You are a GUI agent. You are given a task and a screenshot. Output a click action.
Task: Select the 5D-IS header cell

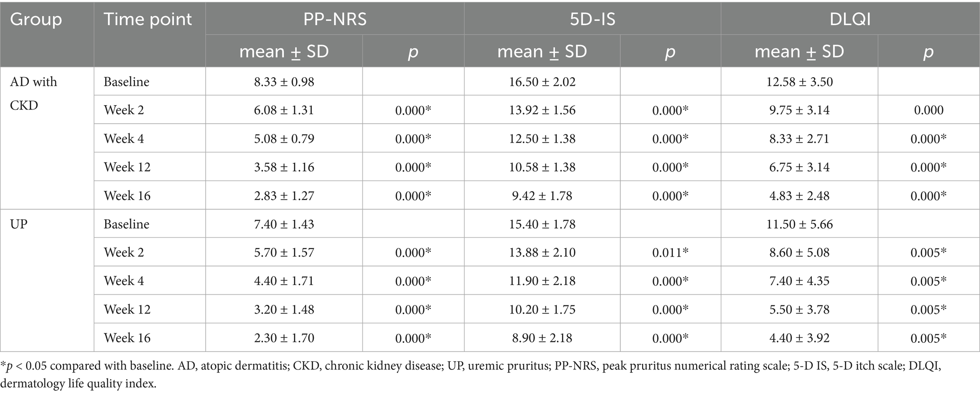[592, 19]
